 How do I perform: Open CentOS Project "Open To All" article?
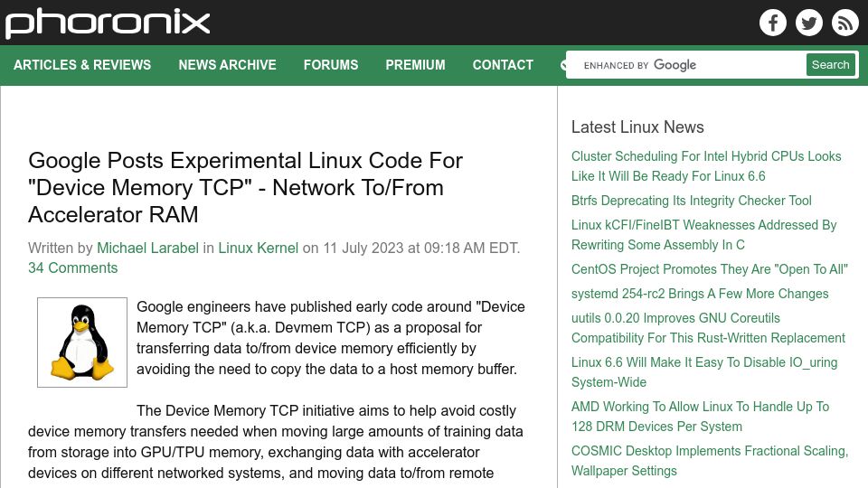[x=710, y=269]
